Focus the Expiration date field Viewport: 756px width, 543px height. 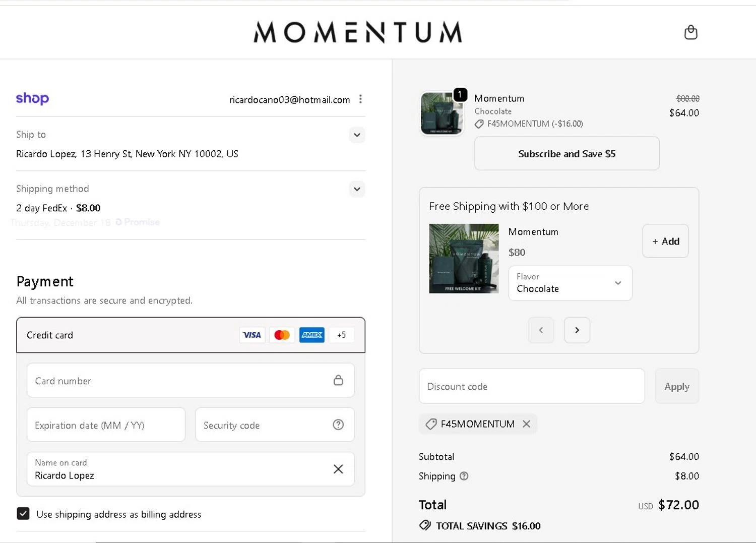(x=106, y=425)
